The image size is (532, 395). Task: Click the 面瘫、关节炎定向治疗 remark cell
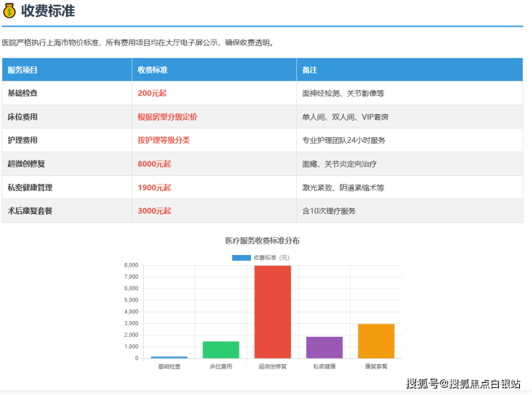coord(339,164)
